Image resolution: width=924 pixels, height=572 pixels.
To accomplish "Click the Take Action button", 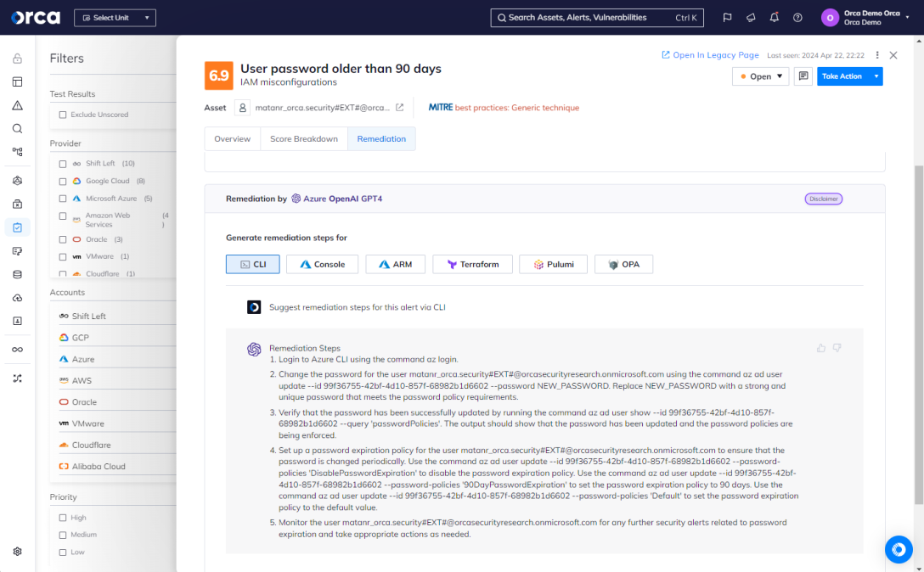I will pos(843,76).
